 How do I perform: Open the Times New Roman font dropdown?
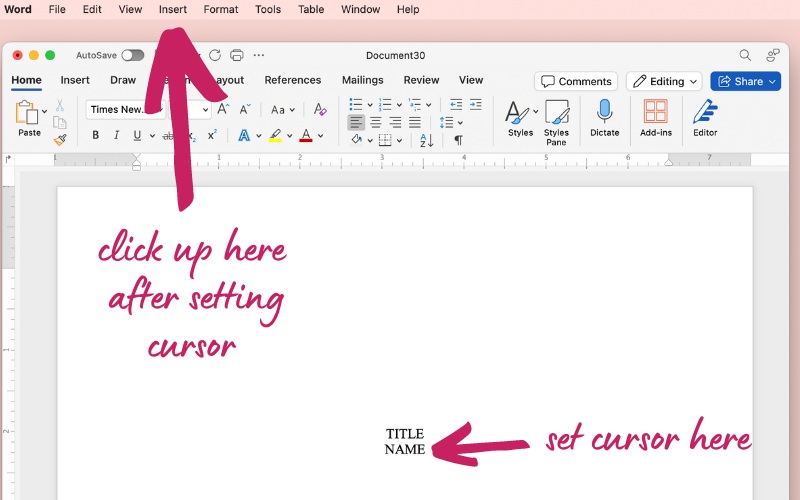(x=118, y=110)
